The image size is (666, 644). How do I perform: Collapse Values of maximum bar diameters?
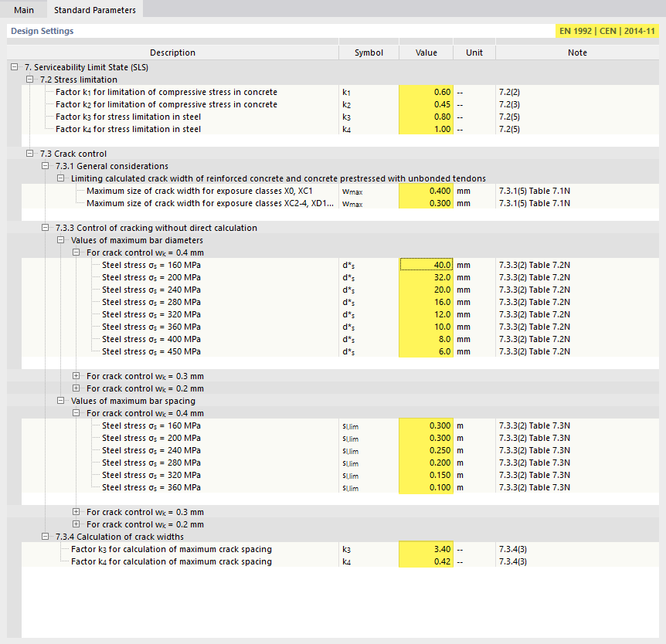coord(60,240)
